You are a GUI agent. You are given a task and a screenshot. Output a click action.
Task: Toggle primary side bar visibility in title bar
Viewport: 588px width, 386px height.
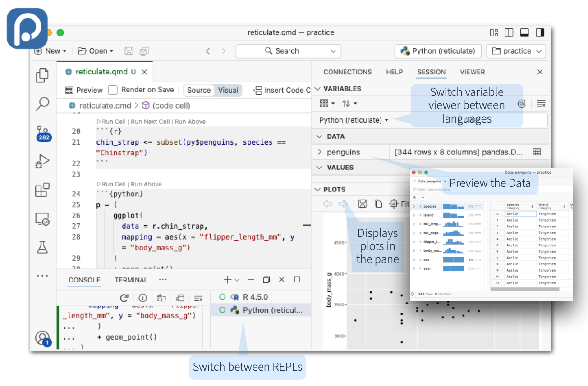tap(509, 32)
